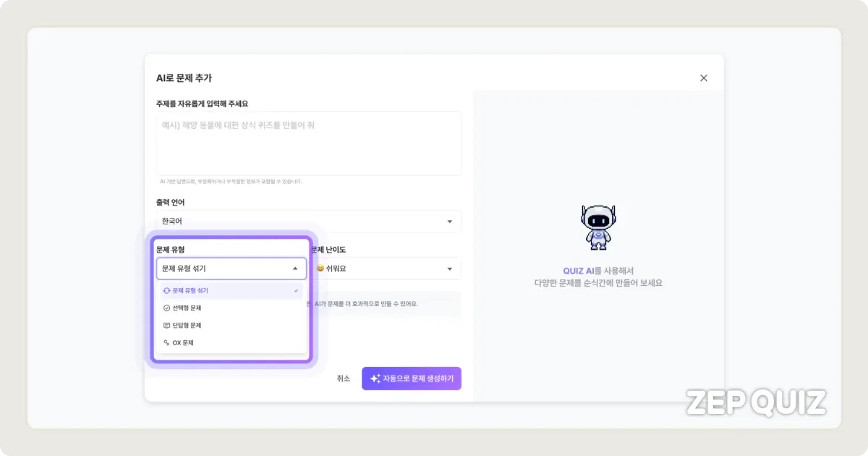Image resolution: width=868 pixels, height=456 pixels.
Task: Click the checkmark beside 문제 유형 섞기
Action: pos(296,290)
